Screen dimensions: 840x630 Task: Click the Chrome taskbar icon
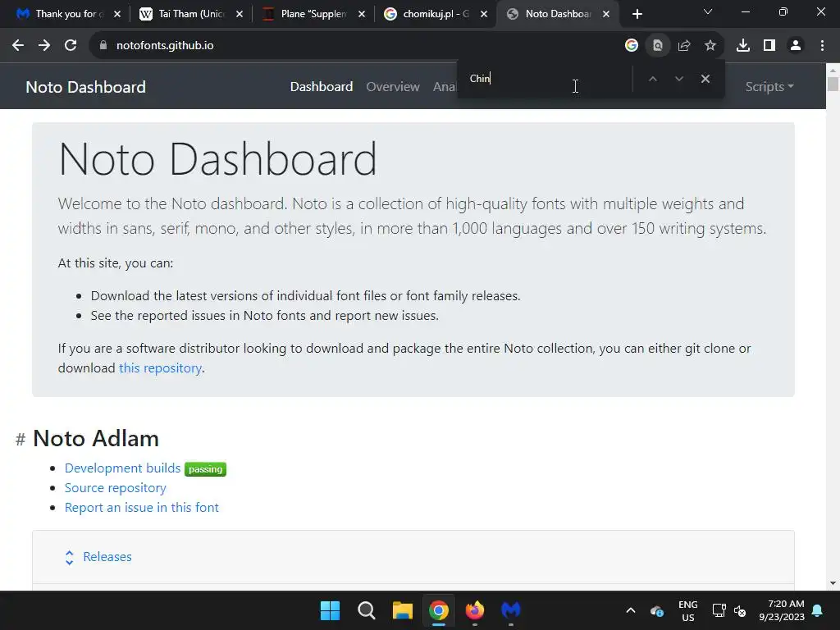pyautogui.click(x=439, y=610)
